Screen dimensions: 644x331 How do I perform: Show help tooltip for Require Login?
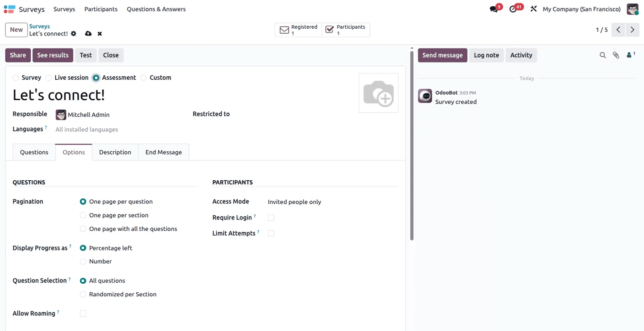pos(255,215)
